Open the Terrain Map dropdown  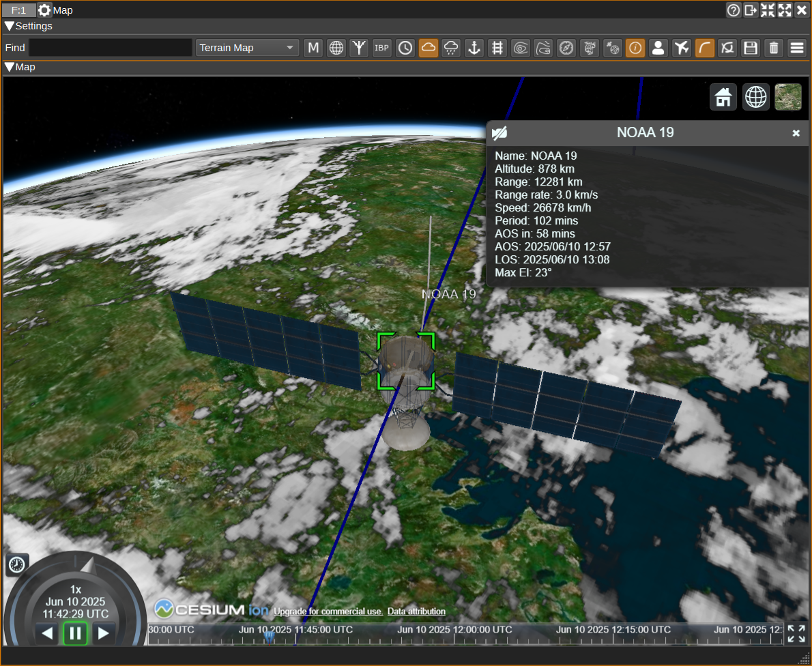247,48
